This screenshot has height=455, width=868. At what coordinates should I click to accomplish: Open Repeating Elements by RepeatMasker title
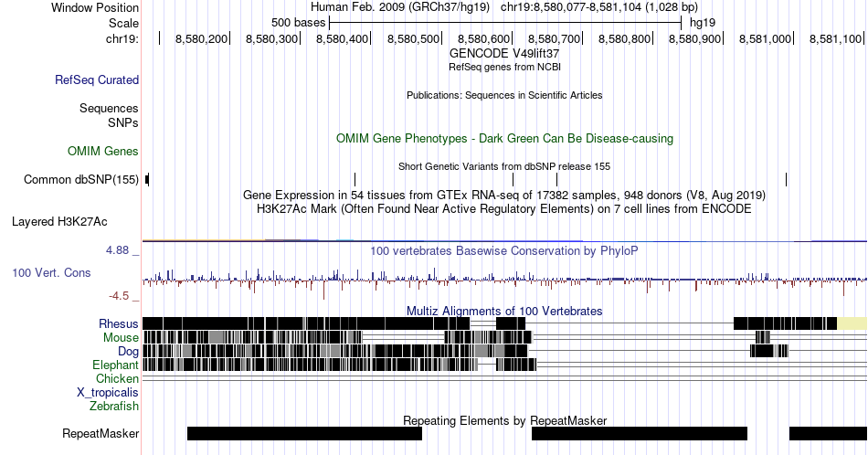(x=505, y=420)
